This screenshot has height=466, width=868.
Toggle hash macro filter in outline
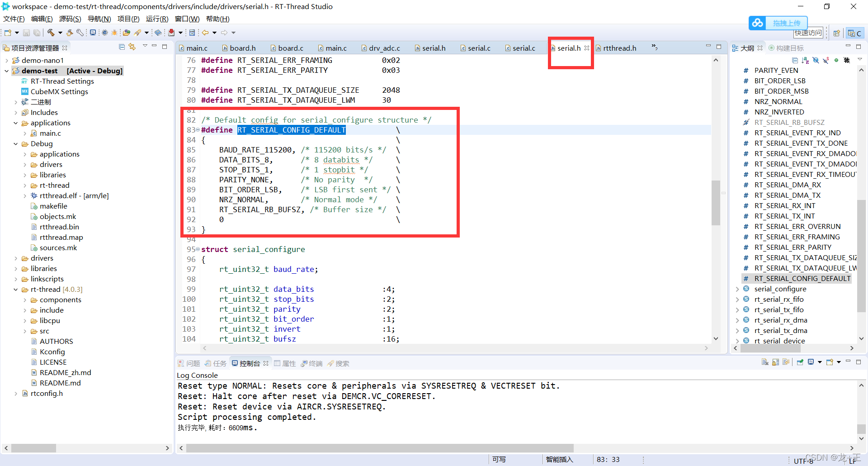pyautogui.click(x=847, y=60)
